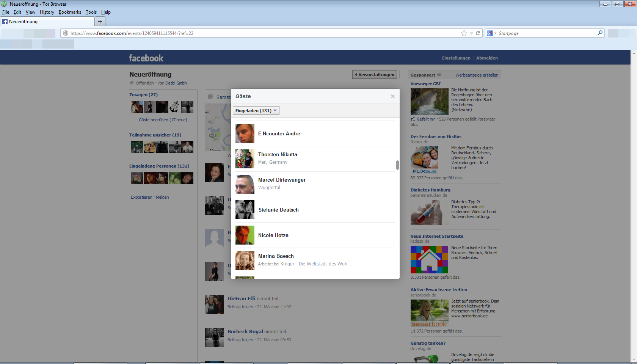The height and width of the screenshot is (364, 637).
Task: Expand the search engine selector dropdown
Action: pyautogui.click(x=492, y=33)
